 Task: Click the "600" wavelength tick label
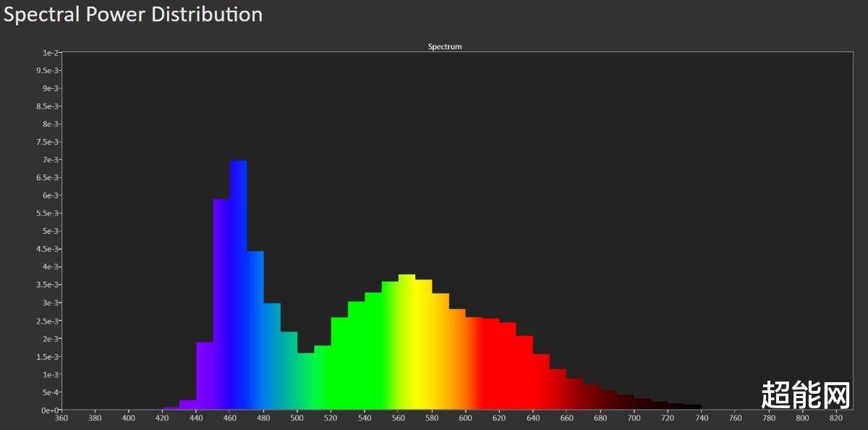click(x=466, y=418)
